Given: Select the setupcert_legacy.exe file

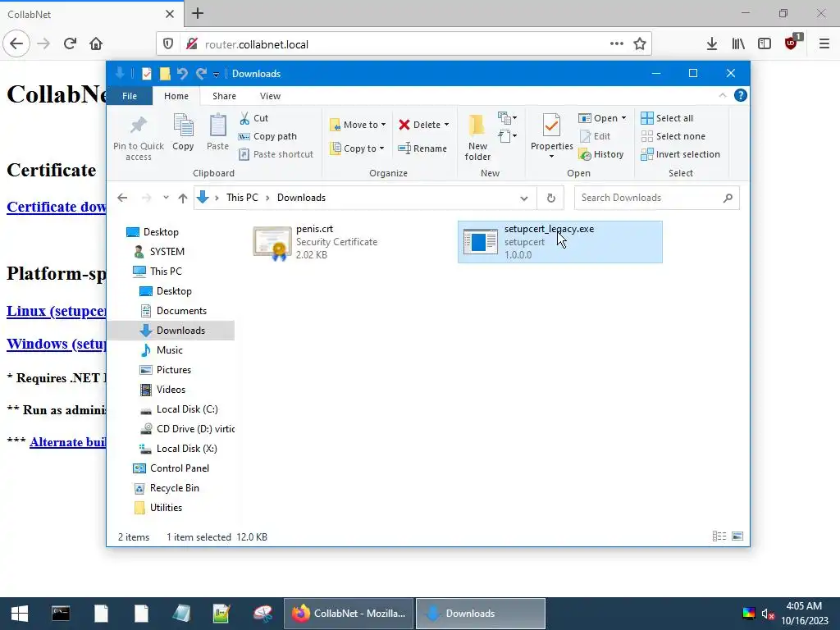Looking at the screenshot, I should (x=559, y=242).
